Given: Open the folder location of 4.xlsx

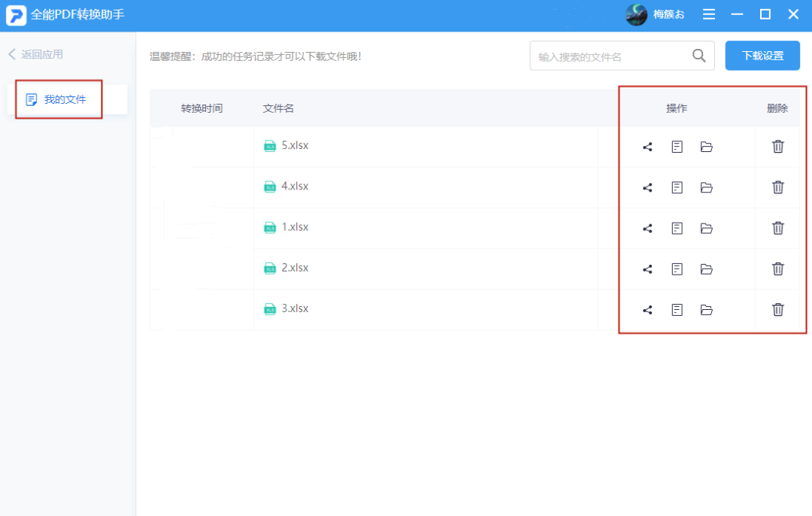Looking at the screenshot, I should pos(706,187).
